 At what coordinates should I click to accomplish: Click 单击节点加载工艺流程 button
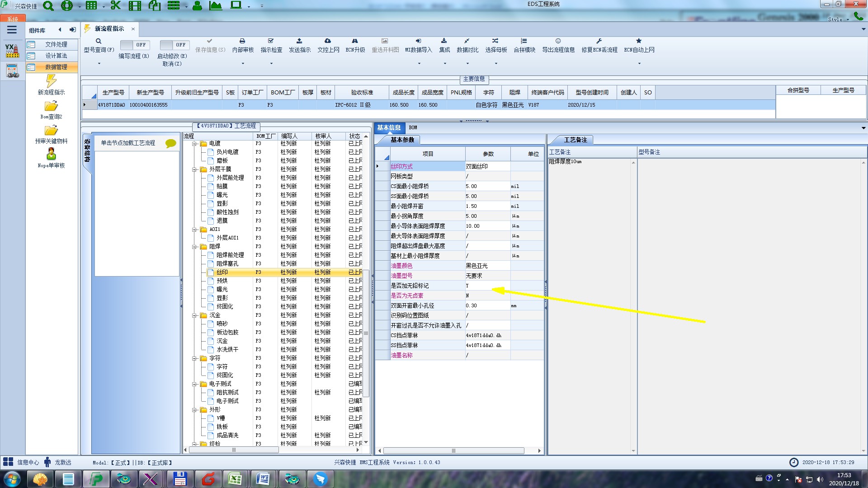pos(128,143)
